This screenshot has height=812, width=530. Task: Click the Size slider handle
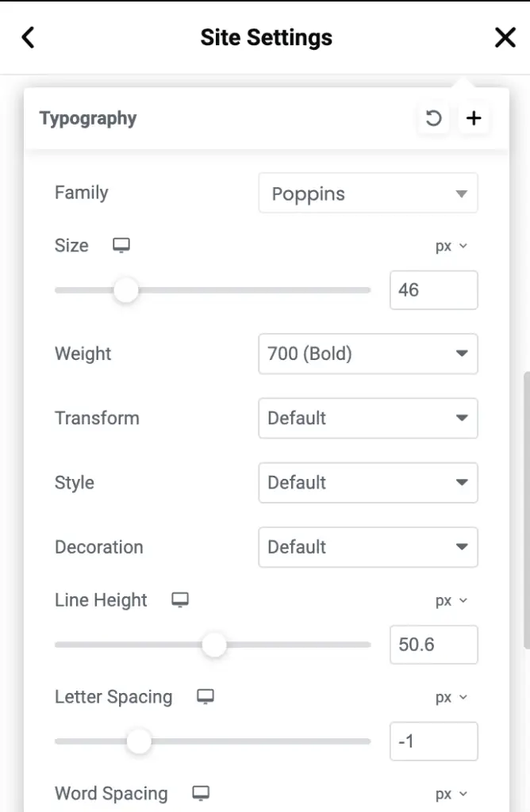(x=126, y=290)
